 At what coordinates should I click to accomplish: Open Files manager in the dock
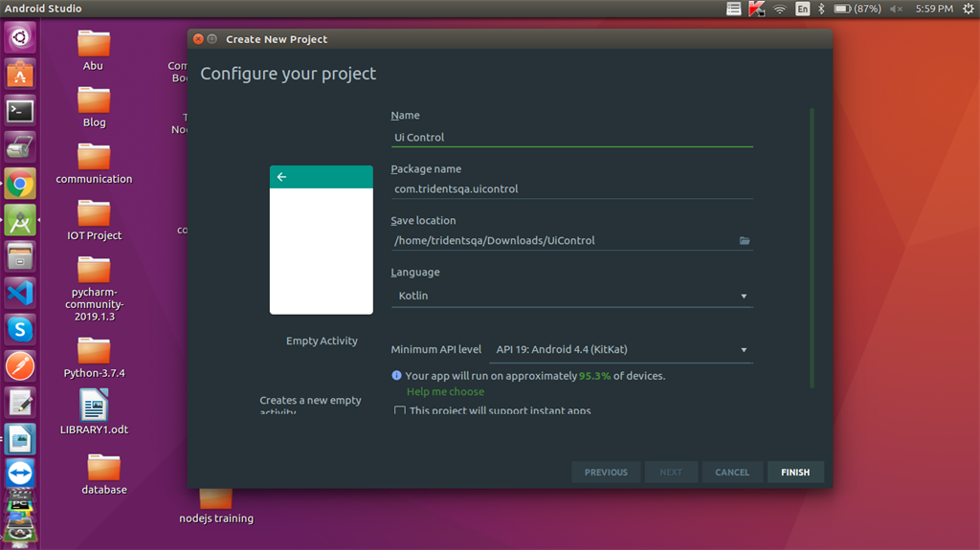pos(20,257)
